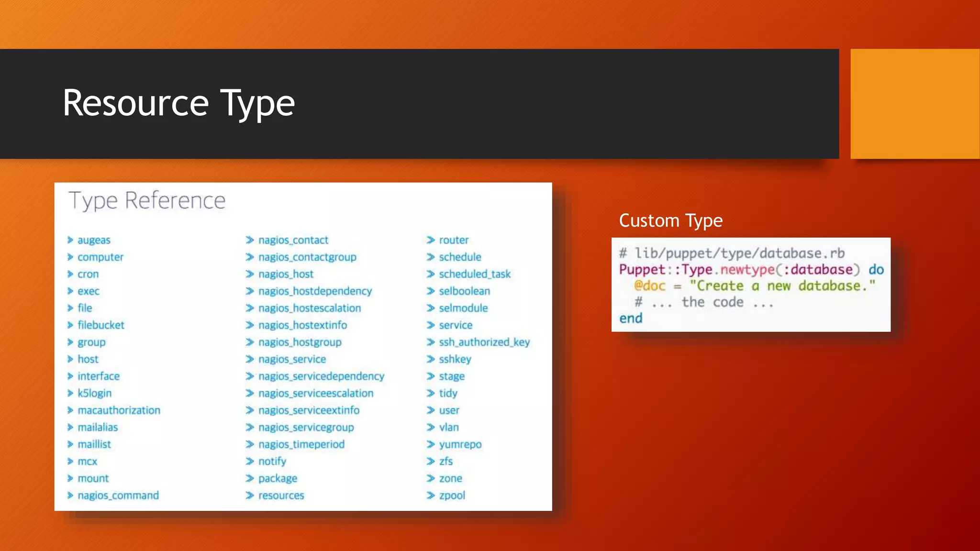The image size is (980, 551).
Task: Click the arrow icon next to package
Action: (x=250, y=478)
